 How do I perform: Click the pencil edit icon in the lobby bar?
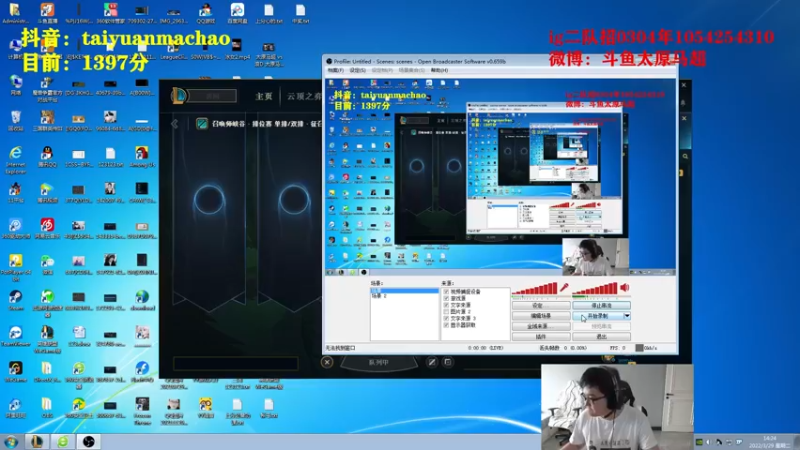pos(432,362)
